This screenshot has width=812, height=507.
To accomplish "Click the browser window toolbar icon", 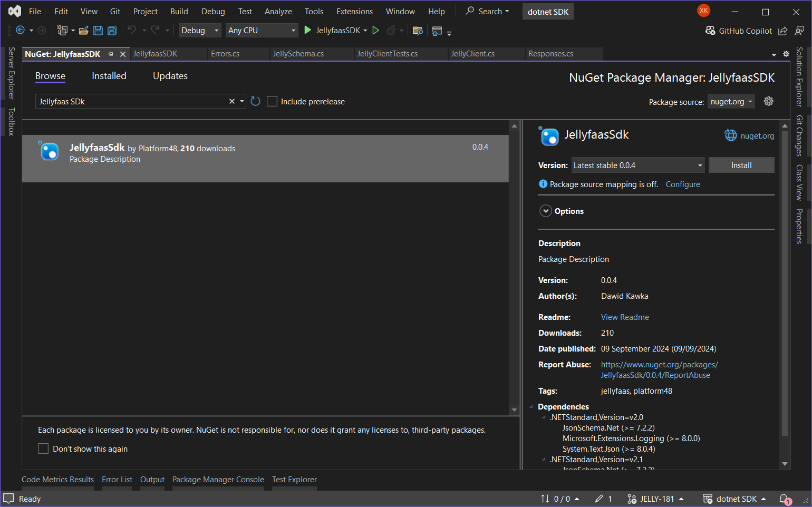I will (437, 31).
